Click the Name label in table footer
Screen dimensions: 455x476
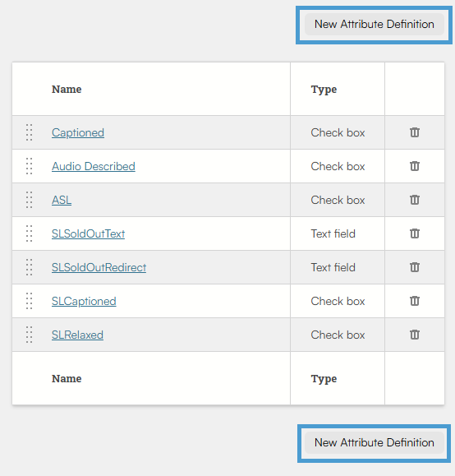click(67, 378)
